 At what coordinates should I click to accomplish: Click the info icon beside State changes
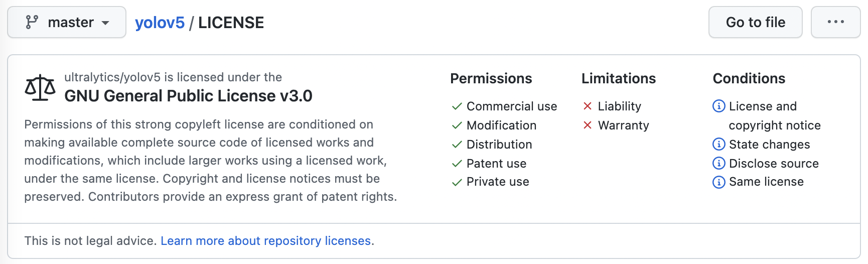coord(718,145)
